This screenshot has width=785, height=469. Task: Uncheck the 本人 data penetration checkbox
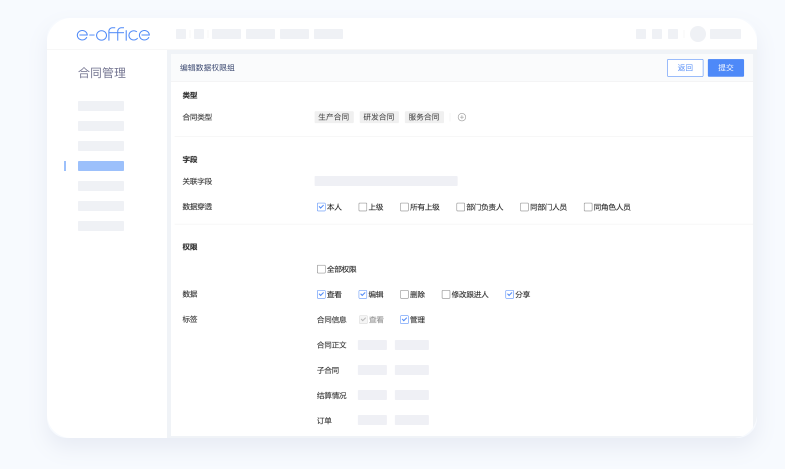(321, 207)
